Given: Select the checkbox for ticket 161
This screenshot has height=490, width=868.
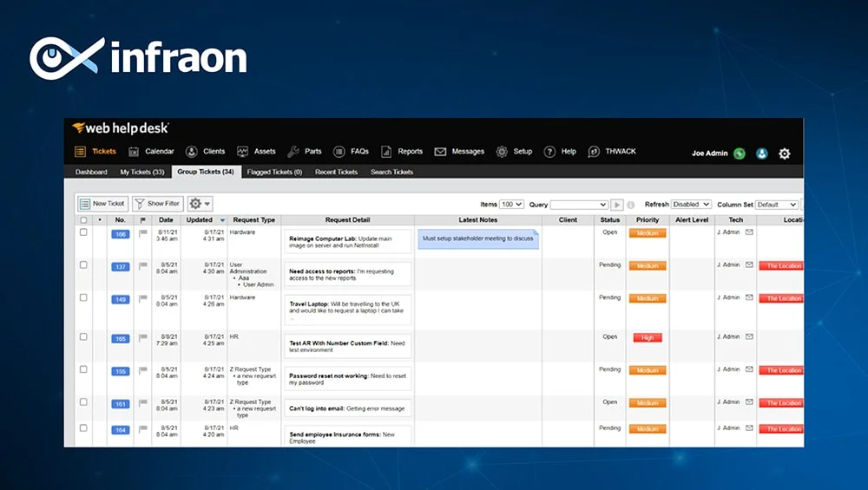Looking at the screenshot, I should (83, 402).
